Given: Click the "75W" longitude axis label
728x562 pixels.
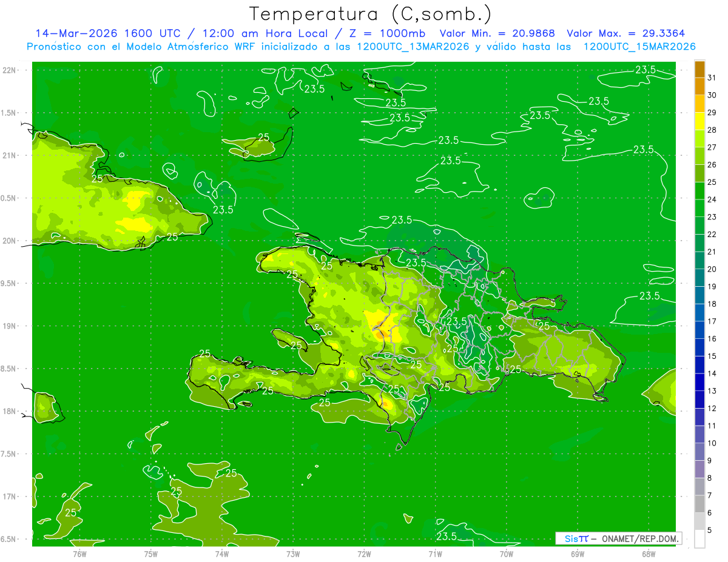Looking at the screenshot, I should click(151, 554).
